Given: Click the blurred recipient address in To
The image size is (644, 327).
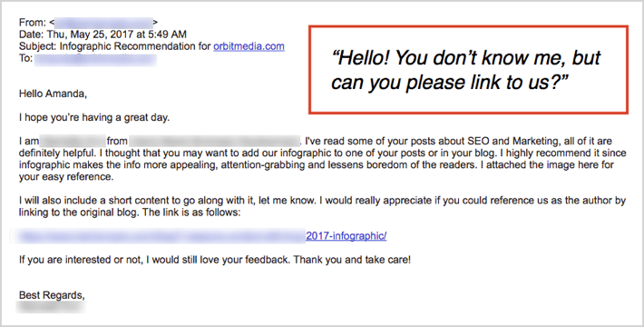Looking at the screenshot, I should (x=96, y=59).
